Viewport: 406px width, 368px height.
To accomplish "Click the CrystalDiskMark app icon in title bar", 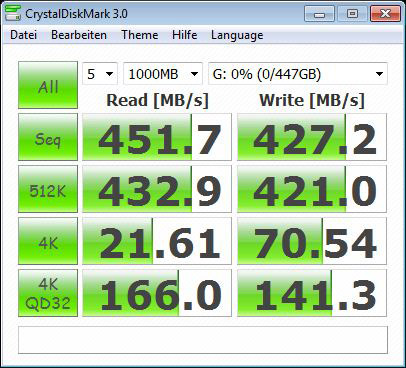I will tap(12, 12).
